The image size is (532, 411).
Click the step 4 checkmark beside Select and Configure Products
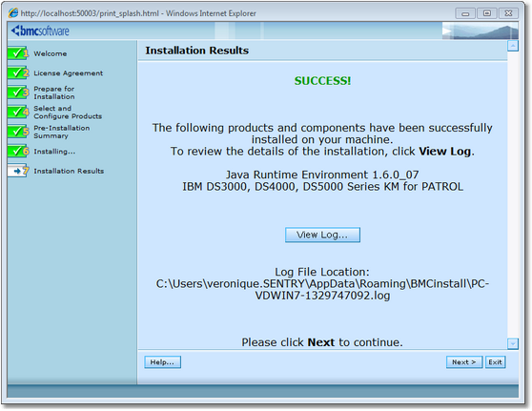coord(18,112)
